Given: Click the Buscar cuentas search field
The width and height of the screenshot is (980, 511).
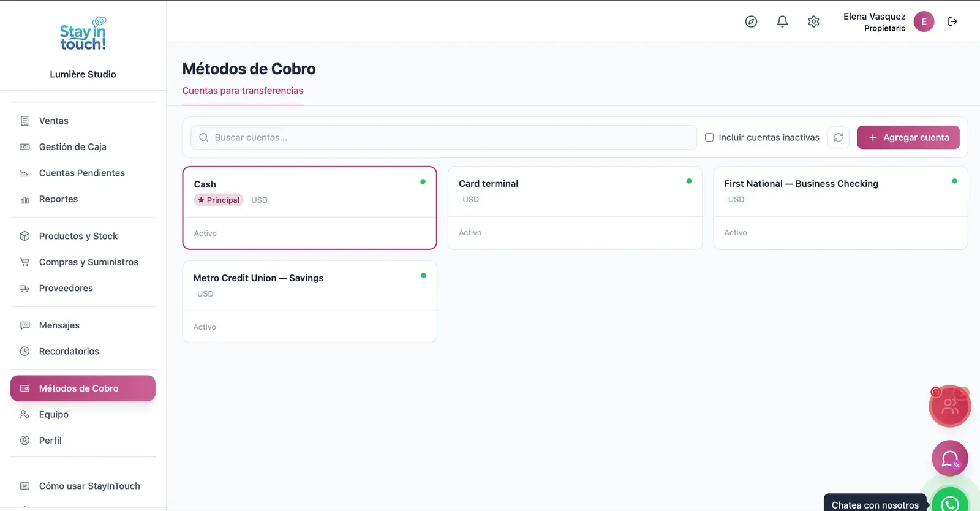Looking at the screenshot, I should (x=443, y=137).
